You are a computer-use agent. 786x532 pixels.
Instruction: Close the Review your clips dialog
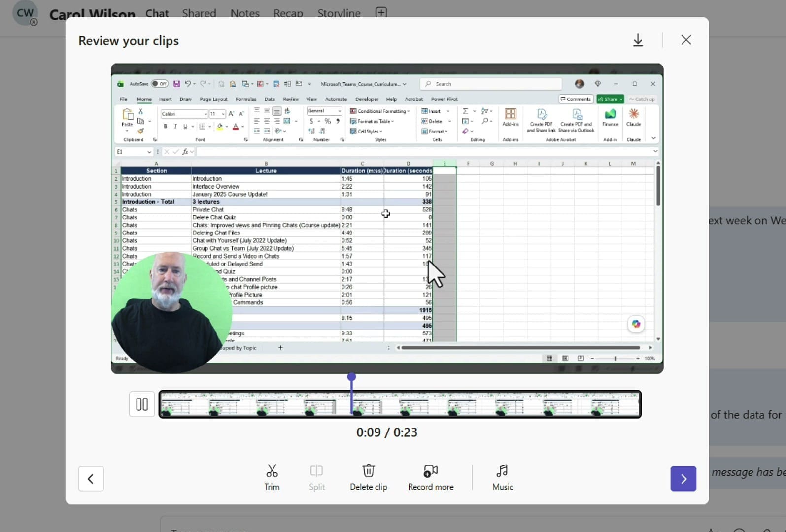pyautogui.click(x=686, y=40)
